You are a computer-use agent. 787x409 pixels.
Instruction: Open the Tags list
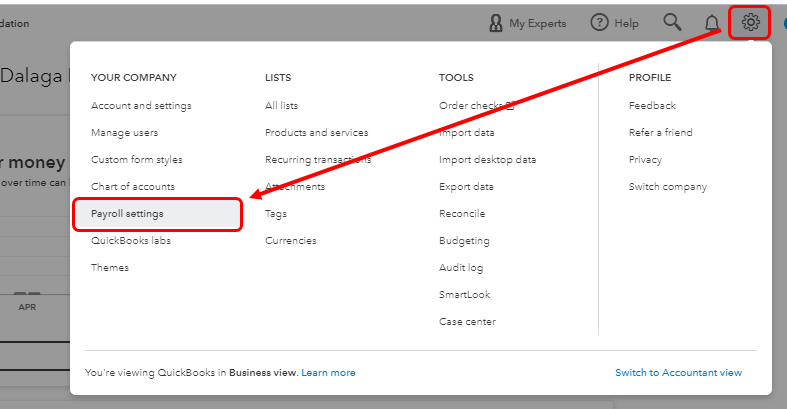point(276,214)
